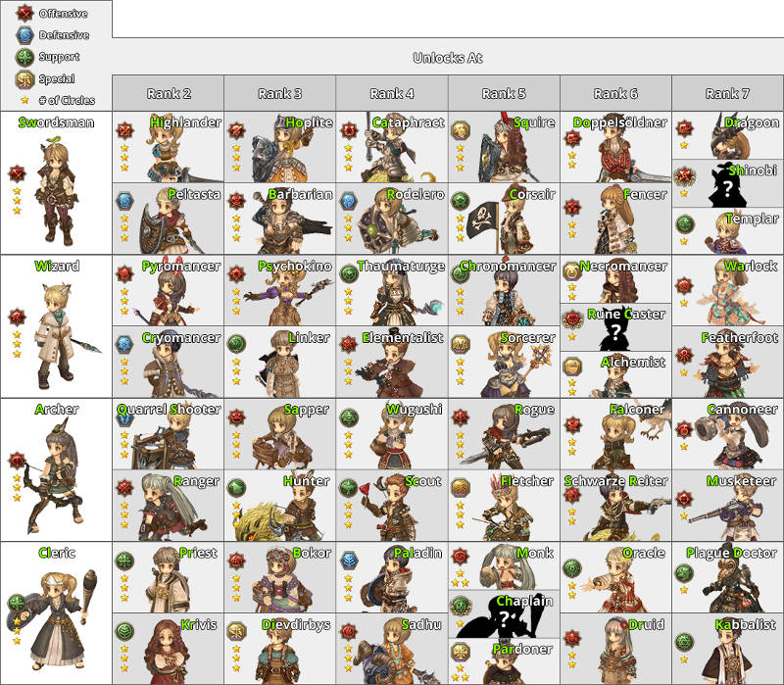Screen dimensions: 784x685
Task: Select Cryomancer's defensive role icon
Action: tap(124, 344)
